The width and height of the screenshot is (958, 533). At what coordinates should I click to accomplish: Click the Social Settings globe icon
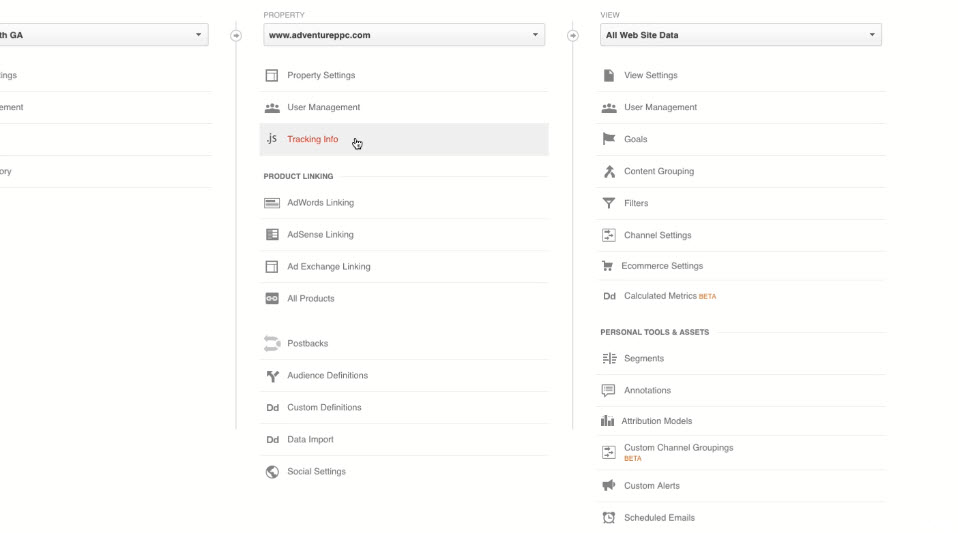(271, 472)
